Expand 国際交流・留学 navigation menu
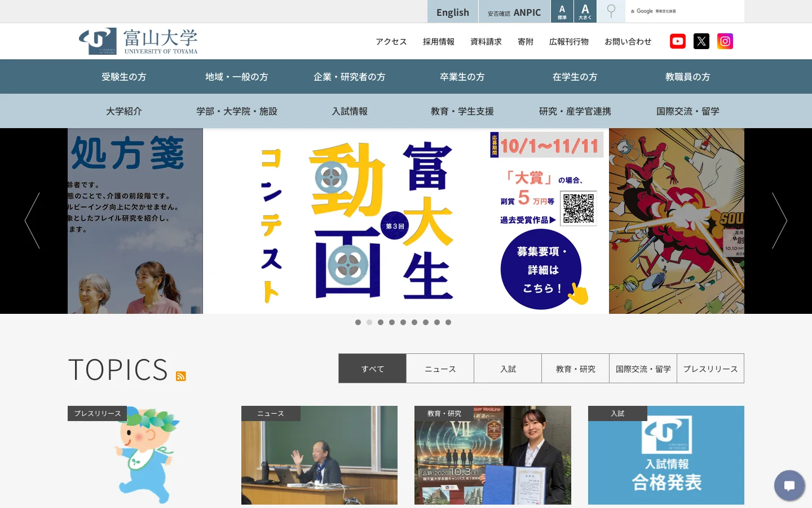This screenshot has width=812, height=508. pos(688,111)
